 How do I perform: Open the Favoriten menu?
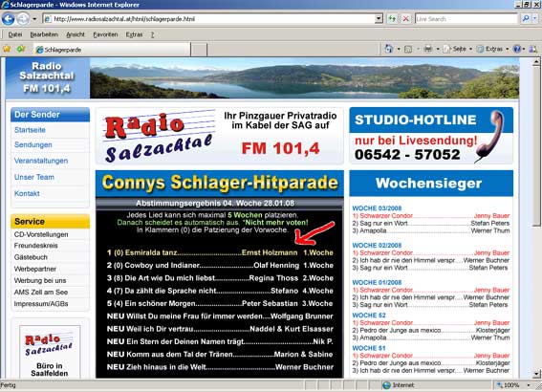[105, 34]
